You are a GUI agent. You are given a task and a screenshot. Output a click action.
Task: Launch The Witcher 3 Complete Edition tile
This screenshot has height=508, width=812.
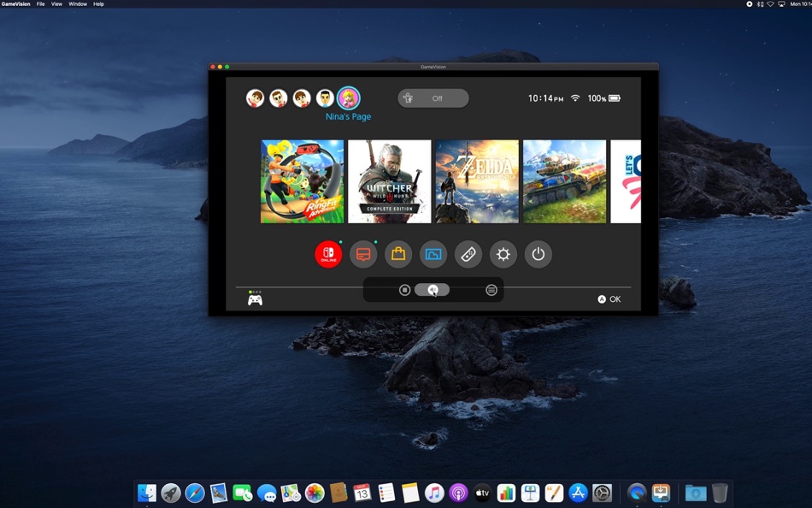(x=390, y=181)
